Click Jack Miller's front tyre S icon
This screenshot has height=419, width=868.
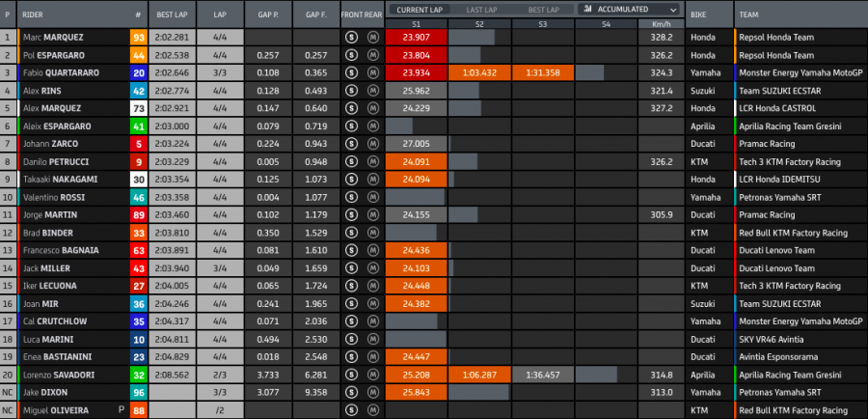352,268
